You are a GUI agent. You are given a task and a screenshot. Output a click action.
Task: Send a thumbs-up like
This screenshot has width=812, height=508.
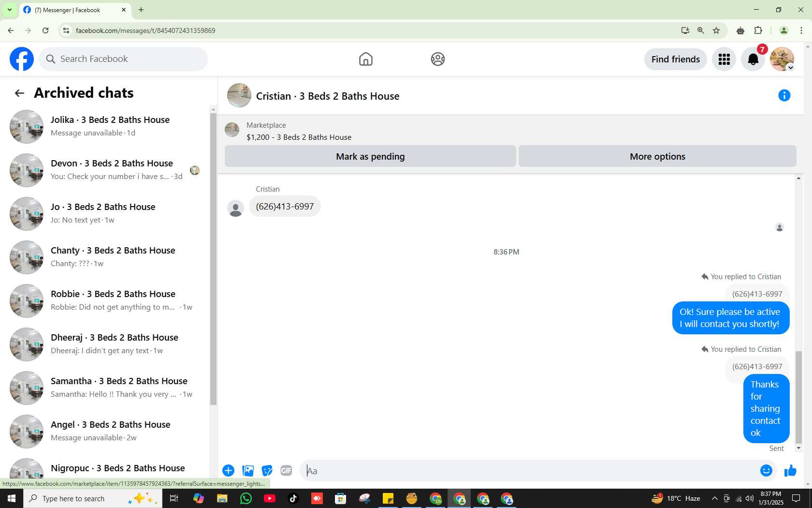pos(790,471)
